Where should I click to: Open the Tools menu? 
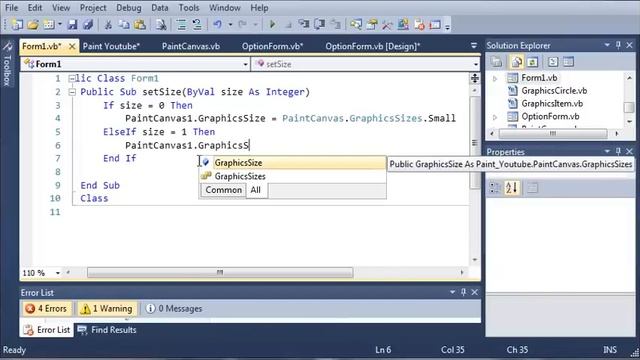pyautogui.click(x=189, y=7)
